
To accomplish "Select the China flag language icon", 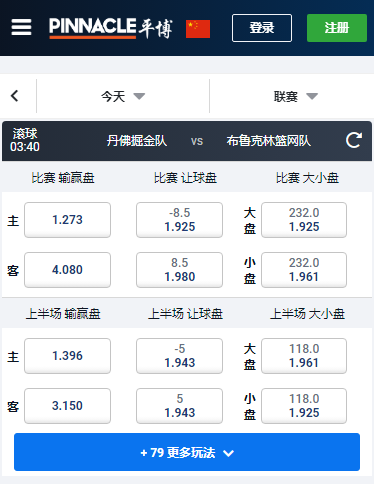I will click(198, 29).
